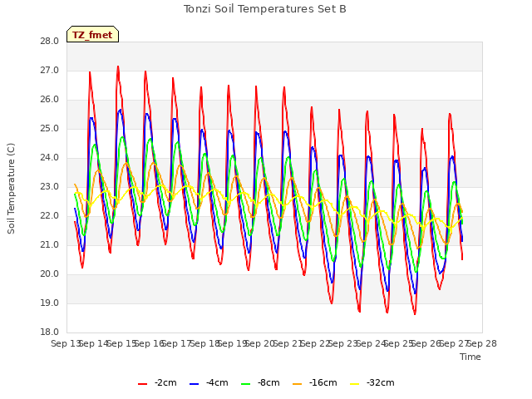This screenshot has width=532, height=399.
Task: Click the blue -4cm legend swatch
Action: click(194, 384)
